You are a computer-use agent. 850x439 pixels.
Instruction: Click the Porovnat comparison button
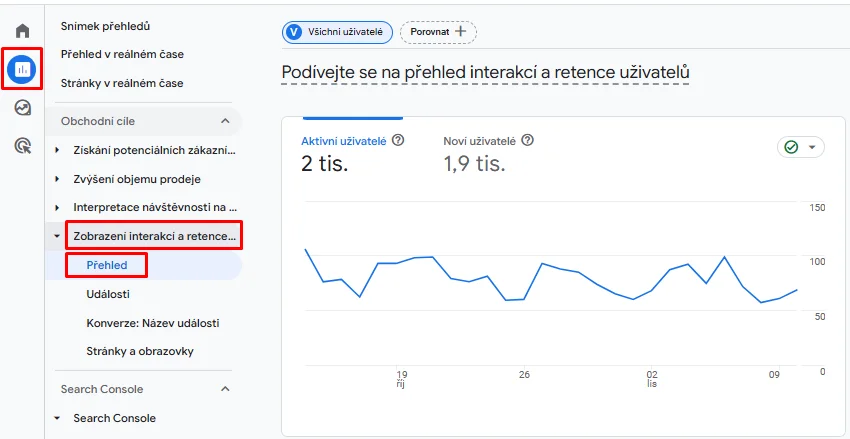coord(438,32)
